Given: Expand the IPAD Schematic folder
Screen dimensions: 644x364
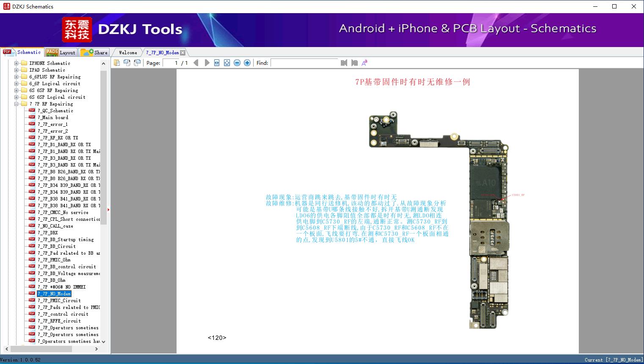Looking at the screenshot, I should tap(17, 70).
